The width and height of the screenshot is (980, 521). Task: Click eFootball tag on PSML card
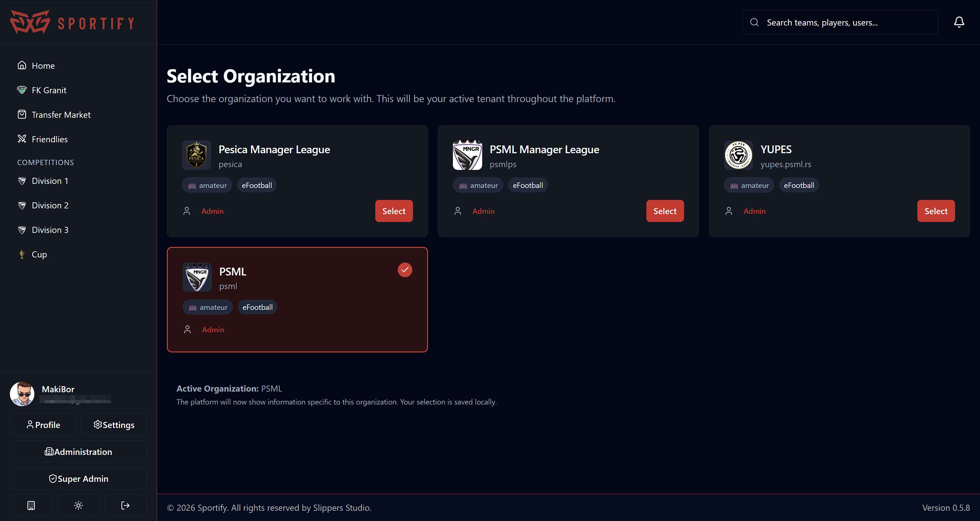257,307
